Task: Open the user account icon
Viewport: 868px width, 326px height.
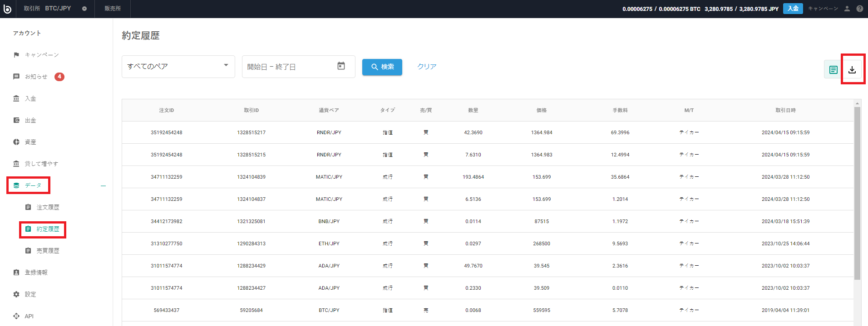Action: tap(847, 9)
